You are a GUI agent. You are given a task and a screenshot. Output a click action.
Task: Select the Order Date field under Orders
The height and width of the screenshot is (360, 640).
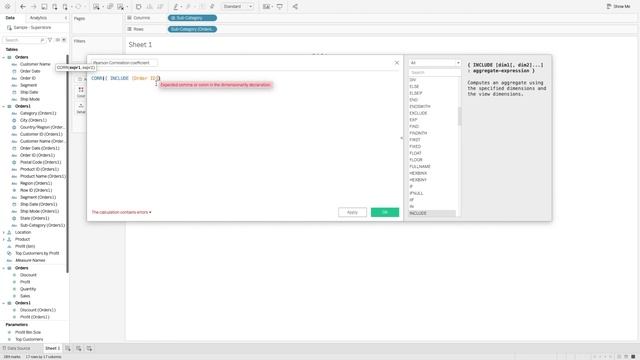(x=30, y=71)
